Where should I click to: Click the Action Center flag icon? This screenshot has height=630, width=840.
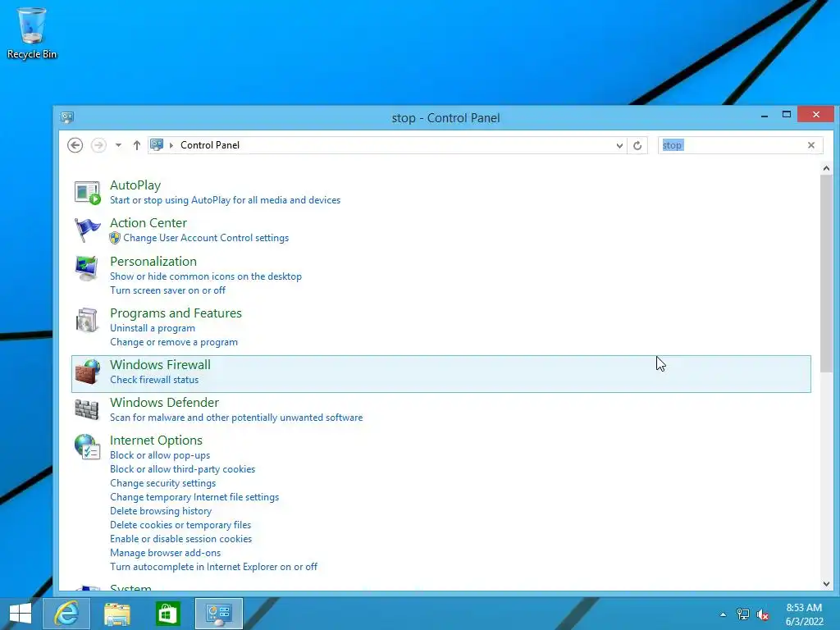pos(87,231)
